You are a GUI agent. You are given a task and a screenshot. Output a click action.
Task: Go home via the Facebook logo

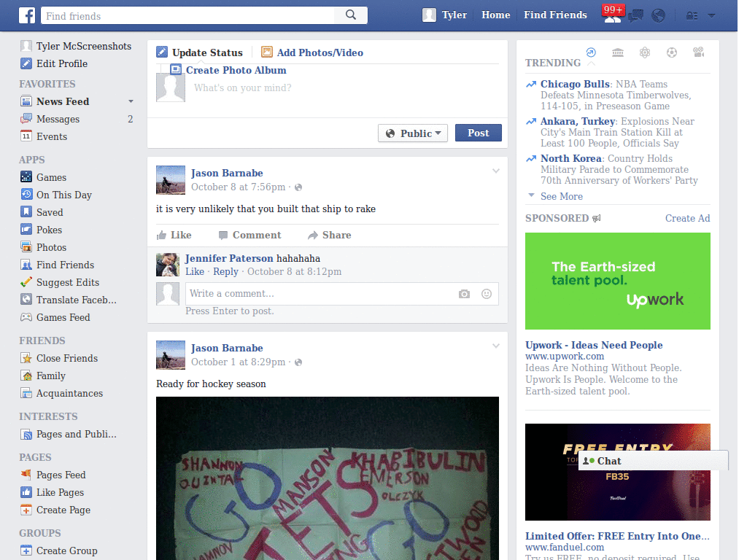click(x=27, y=15)
